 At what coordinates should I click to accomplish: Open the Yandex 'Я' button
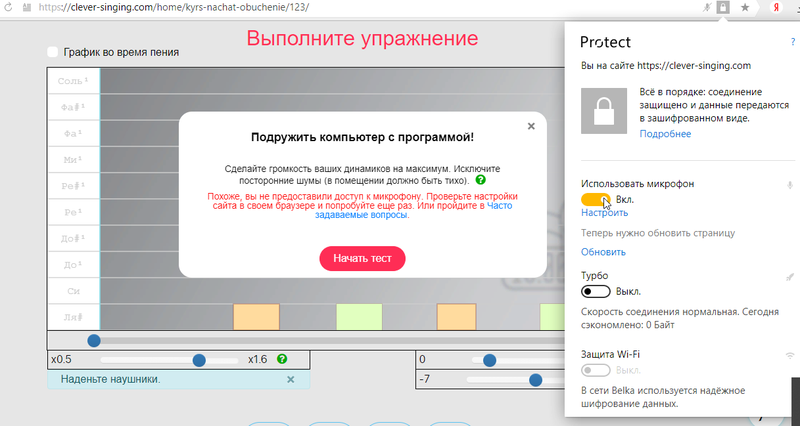[x=777, y=8]
